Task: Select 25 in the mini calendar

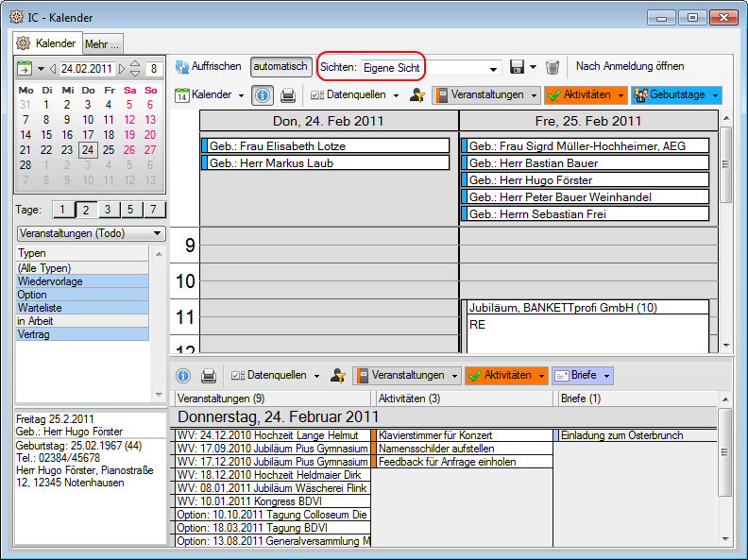Action: [109, 149]
